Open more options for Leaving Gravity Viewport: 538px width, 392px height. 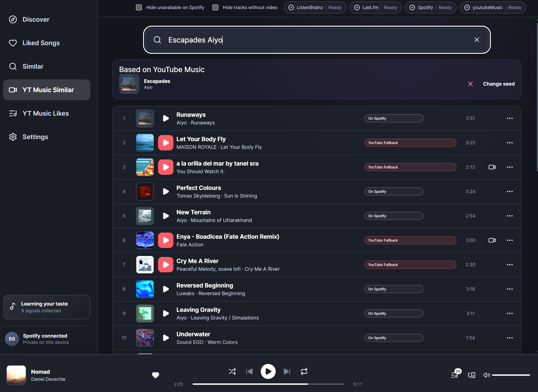coord(510,313)
